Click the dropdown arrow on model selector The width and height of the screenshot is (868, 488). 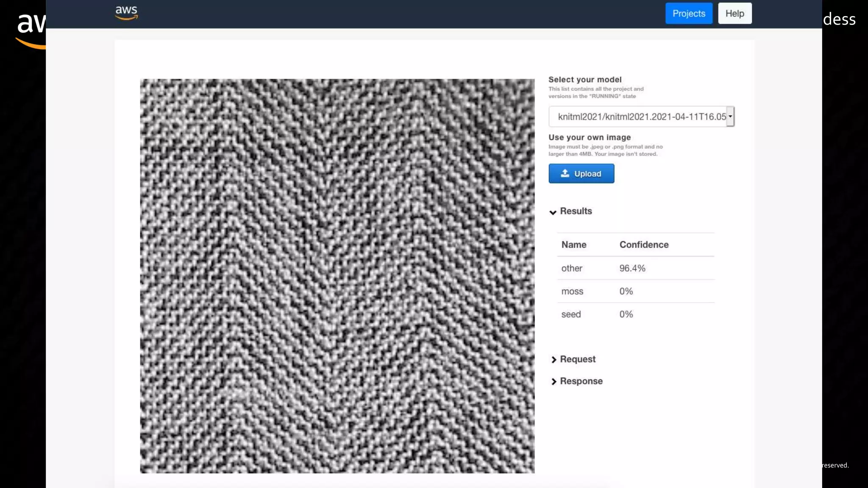(x=730, y=116)
